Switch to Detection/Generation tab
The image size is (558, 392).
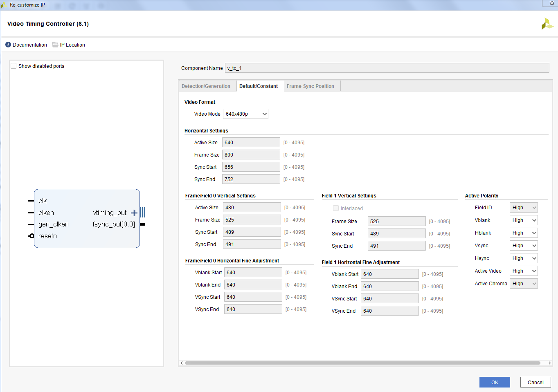206,86
